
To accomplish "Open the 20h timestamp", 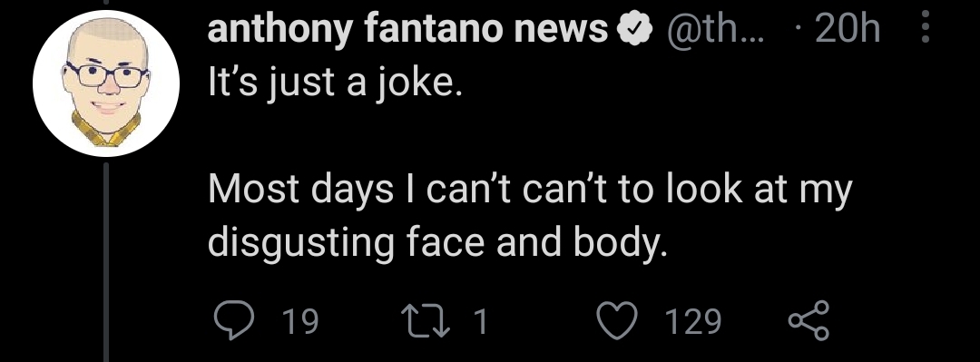I will (847, 29).
